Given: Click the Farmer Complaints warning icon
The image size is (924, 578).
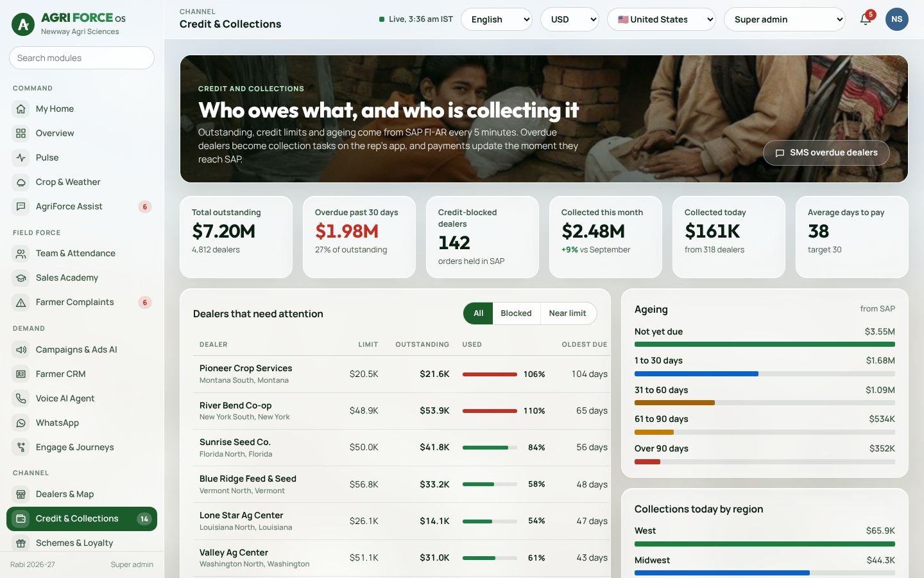Looking at the screenshot, I should click(x=21, y=302).
